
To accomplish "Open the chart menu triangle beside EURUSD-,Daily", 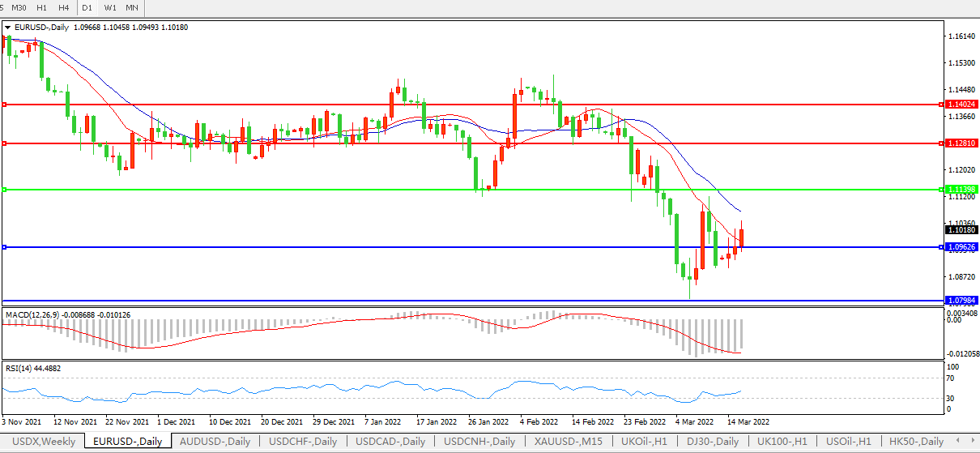I will pos(8,27).
